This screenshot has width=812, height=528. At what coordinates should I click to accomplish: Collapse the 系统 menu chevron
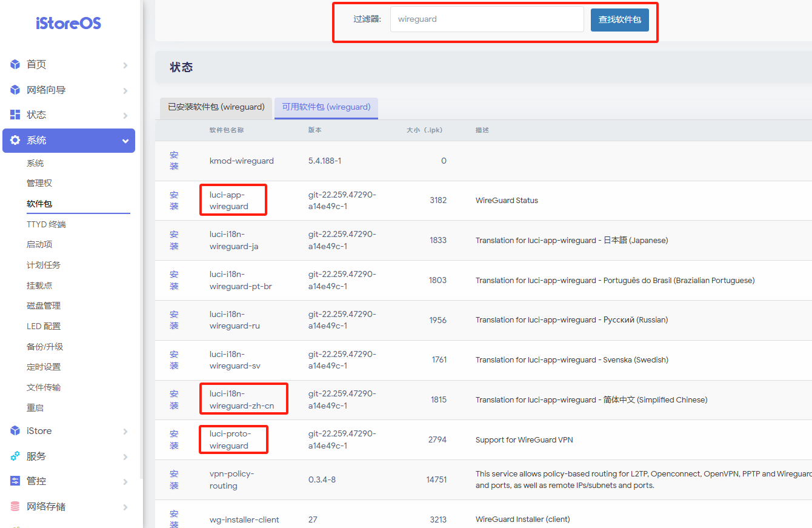point(125,141)
